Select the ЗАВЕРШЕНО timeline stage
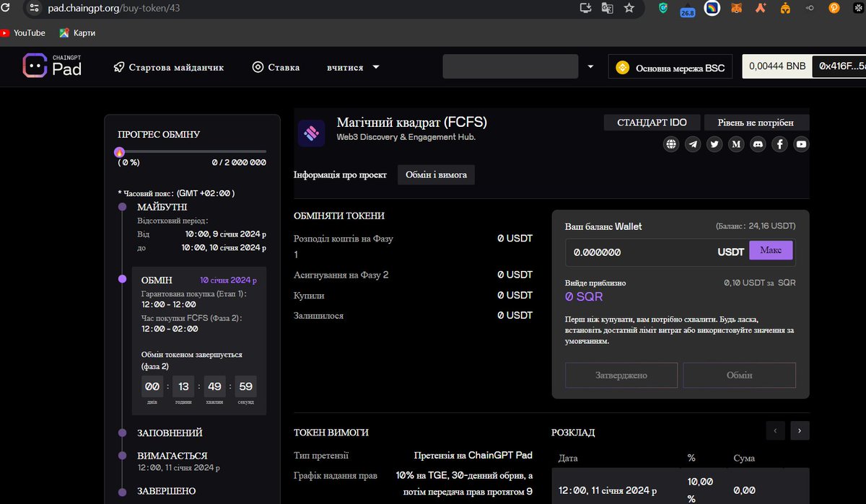 [166, 491]
